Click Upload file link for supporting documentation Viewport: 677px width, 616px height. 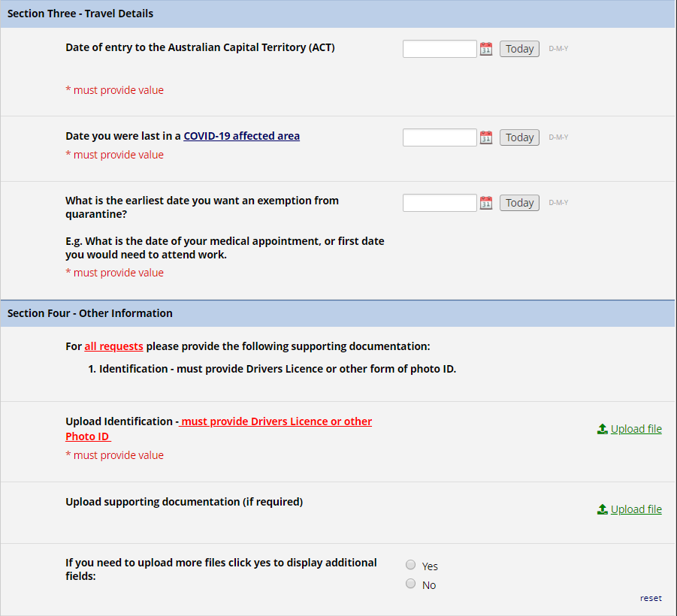coord(636,509)
